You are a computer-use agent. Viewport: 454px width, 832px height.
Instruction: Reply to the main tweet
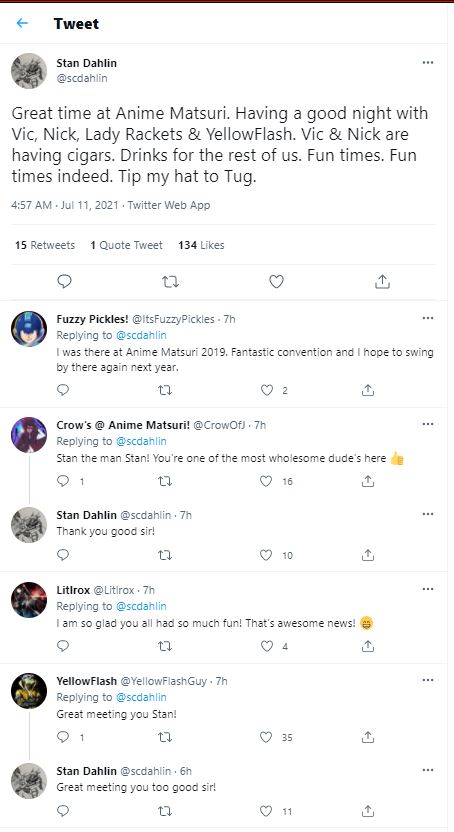[64, 282]
